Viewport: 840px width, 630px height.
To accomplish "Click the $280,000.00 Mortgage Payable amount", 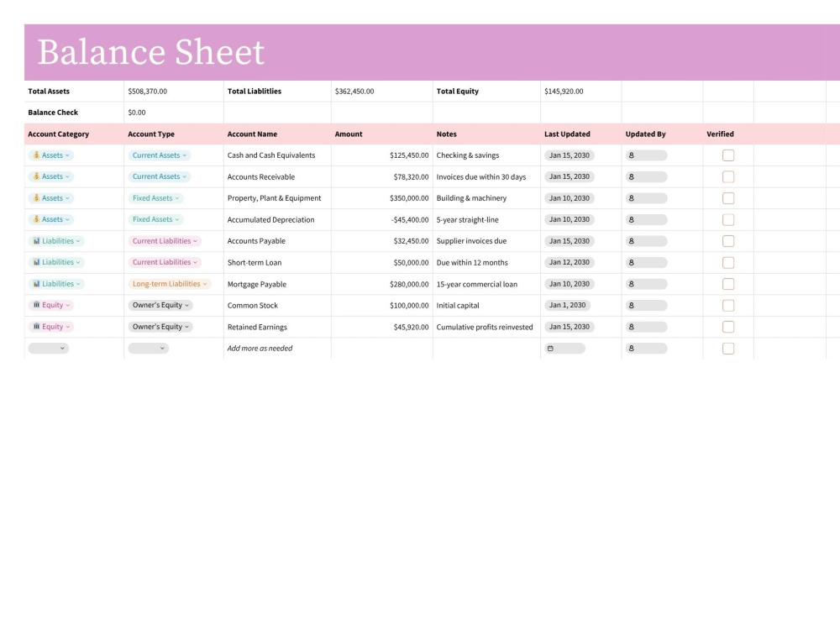I will pyautogui.click(x=409, y=284).
